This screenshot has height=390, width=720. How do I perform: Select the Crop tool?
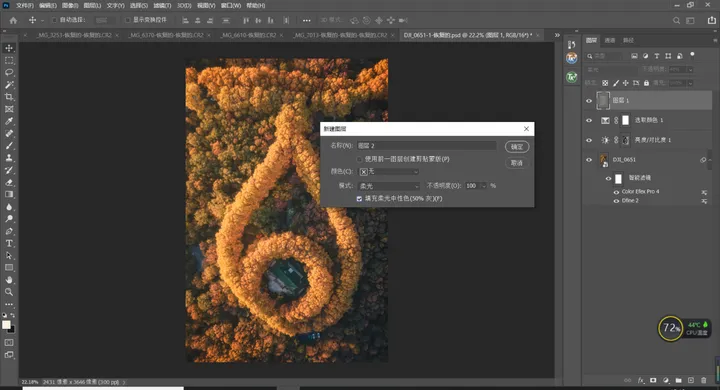pyautogui.click(x=9, y=97)
